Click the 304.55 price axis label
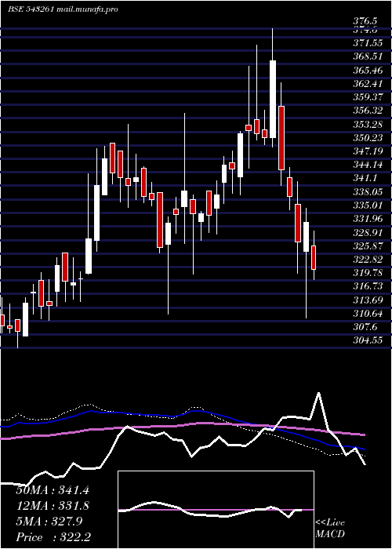392x549 pixels. point(368,340)
